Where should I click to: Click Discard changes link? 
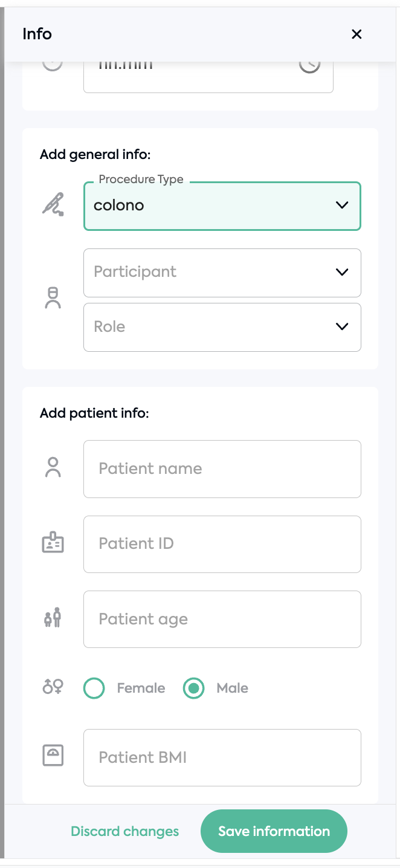tap(125, 831)
